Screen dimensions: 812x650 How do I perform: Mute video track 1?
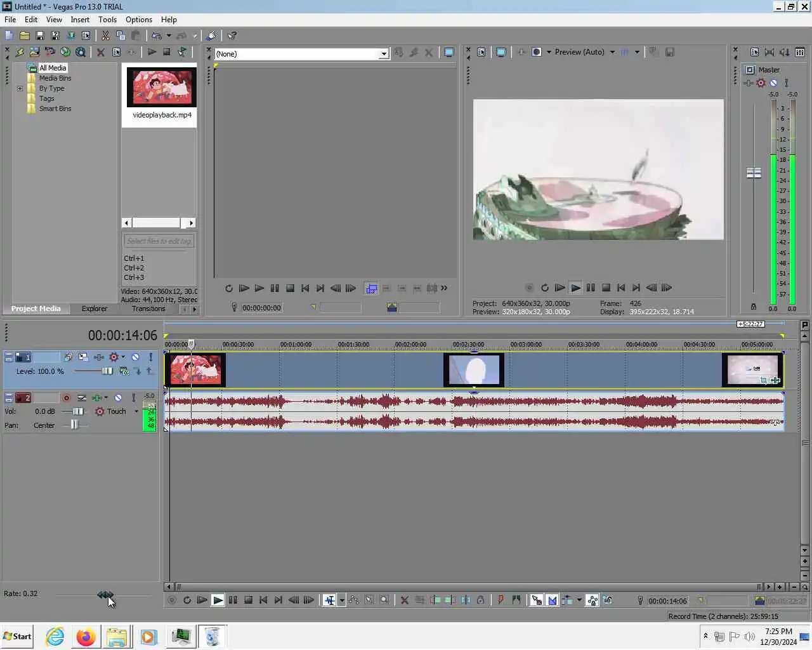135,357
